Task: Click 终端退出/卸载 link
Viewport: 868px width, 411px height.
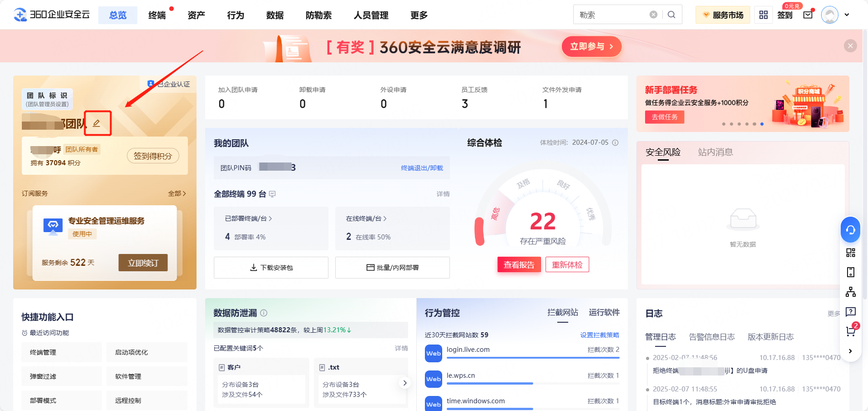Action: [x=422, y=168]
